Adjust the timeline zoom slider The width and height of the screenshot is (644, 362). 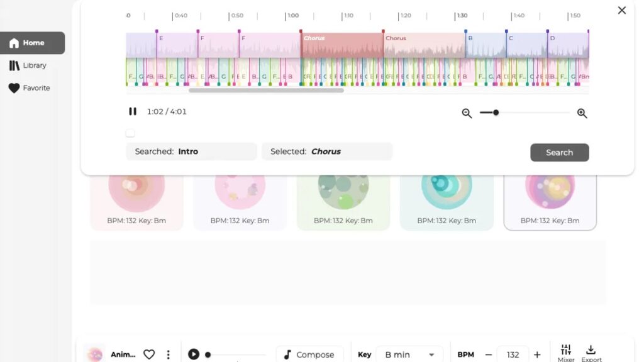pos(496,112)
